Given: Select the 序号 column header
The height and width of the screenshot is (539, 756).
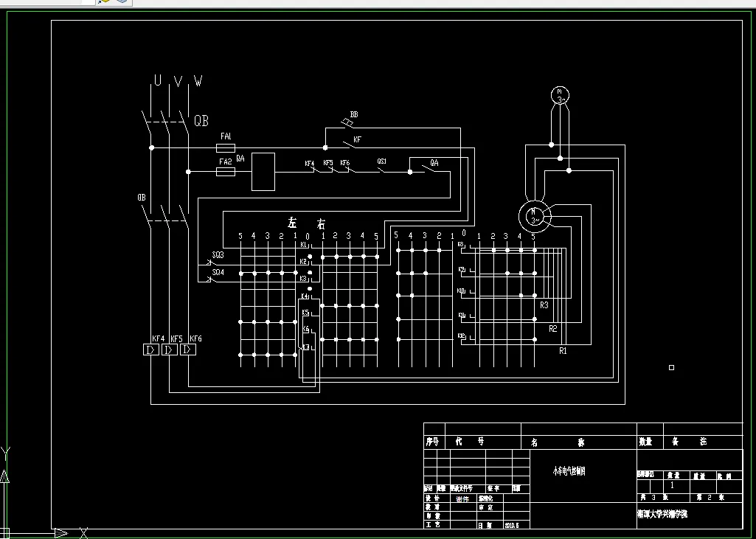Looking at the screenshot, I should coord(432,442).
